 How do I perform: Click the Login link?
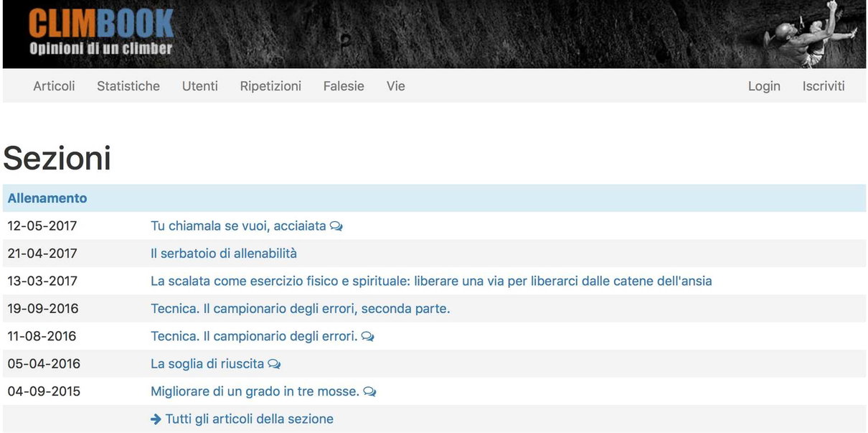764,86
